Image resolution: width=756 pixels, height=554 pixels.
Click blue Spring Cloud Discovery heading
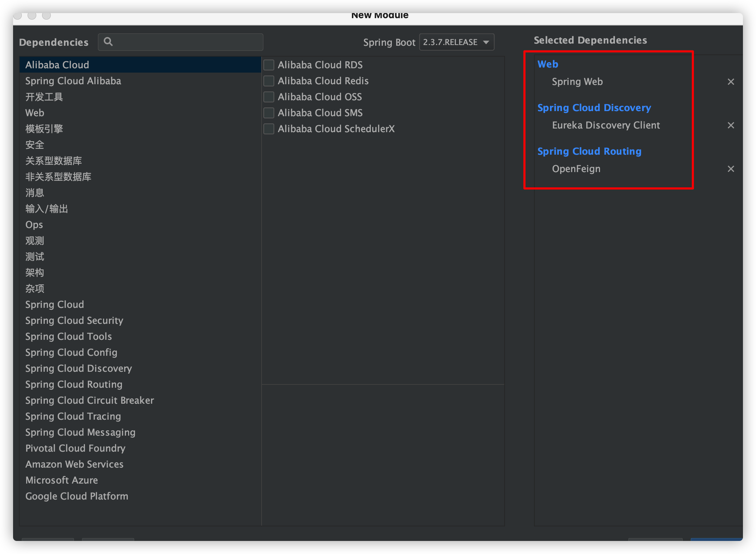[594, 108]
